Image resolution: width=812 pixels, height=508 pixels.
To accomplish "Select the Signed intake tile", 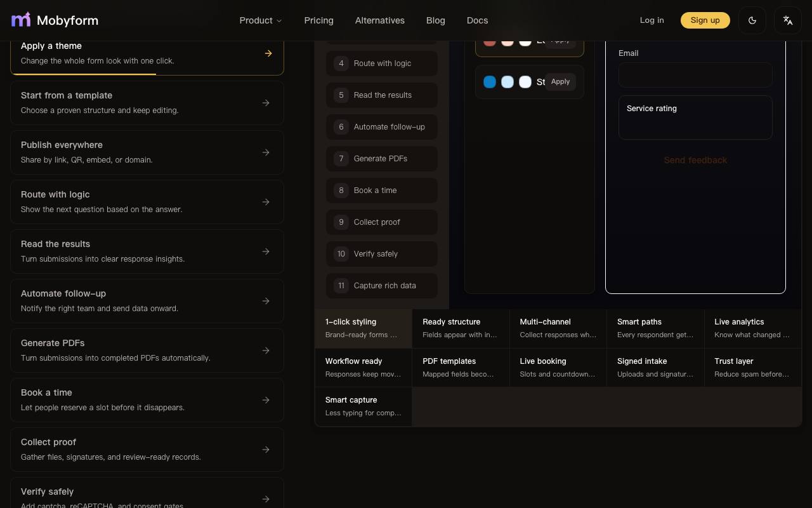I will click(x=655, y=368).
